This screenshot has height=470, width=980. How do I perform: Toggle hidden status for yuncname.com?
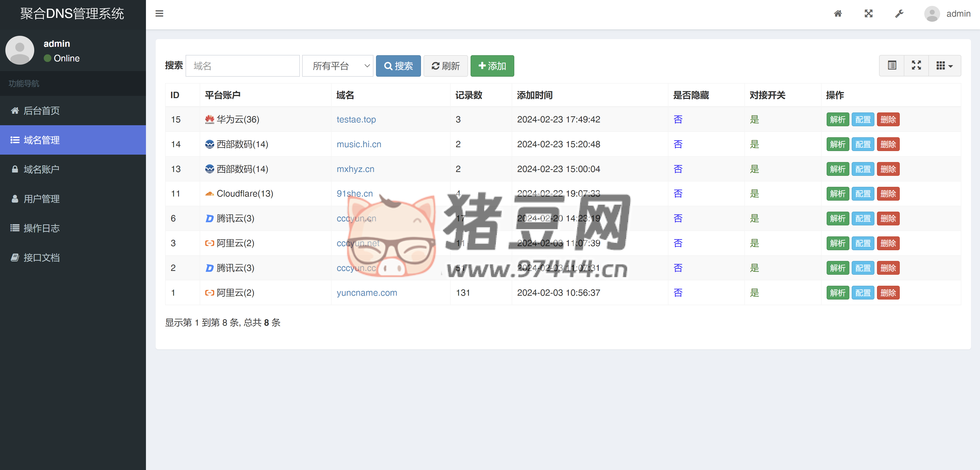pos(678,293)
